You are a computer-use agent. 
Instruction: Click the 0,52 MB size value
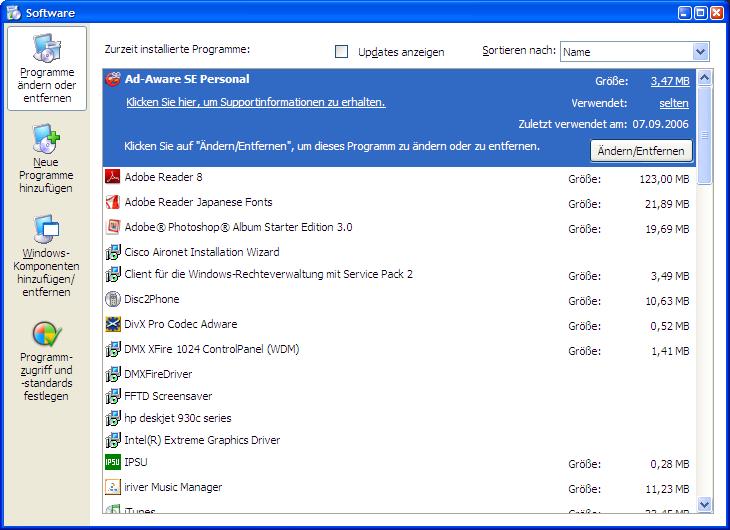(x=669, y=326)
